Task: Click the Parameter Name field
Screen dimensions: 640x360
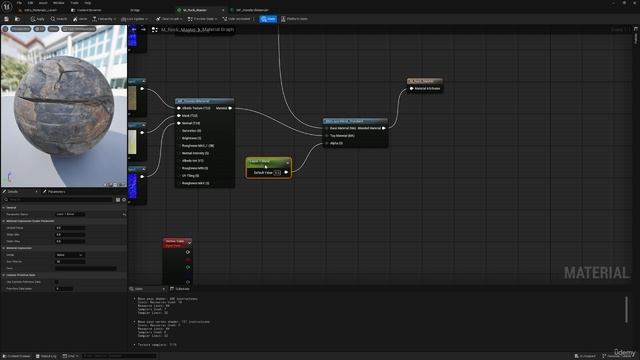Action: 70,214
